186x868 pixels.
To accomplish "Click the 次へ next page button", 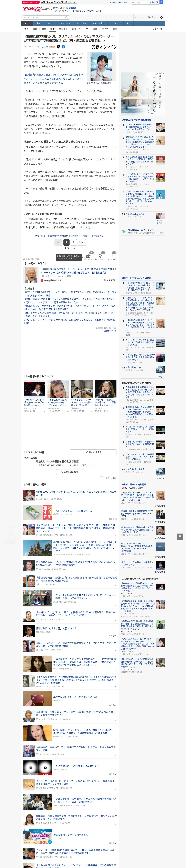I will (x=82, y=242).
